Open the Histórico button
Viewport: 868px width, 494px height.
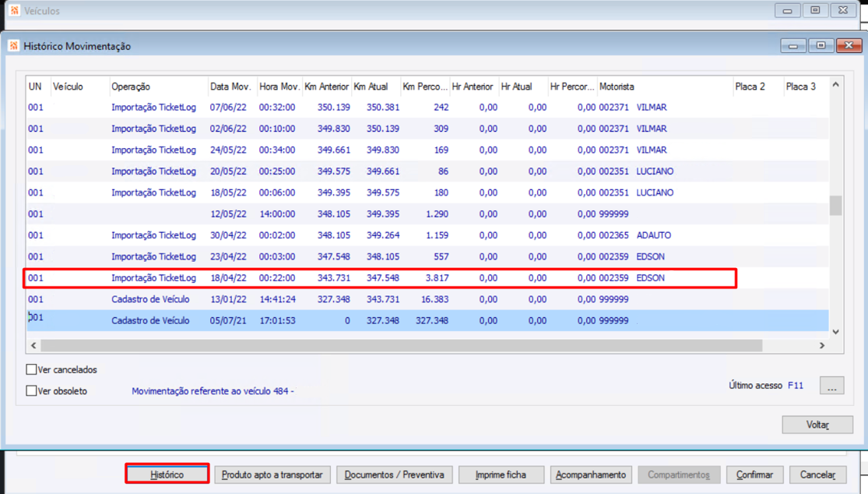167,475
